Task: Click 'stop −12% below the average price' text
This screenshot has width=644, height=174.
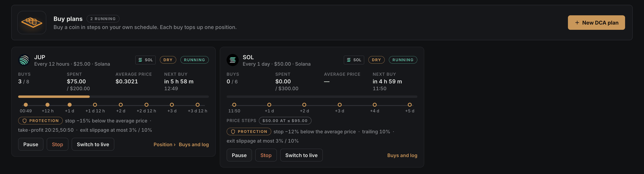Action: (315, 132)
